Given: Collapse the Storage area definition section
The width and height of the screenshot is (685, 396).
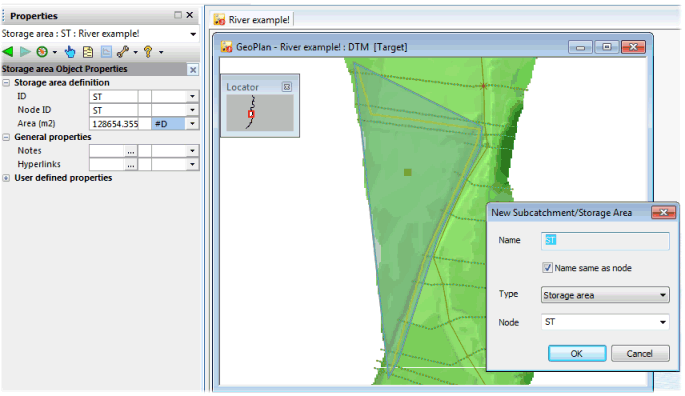Looking at the screenshot, I should point(6,83).
